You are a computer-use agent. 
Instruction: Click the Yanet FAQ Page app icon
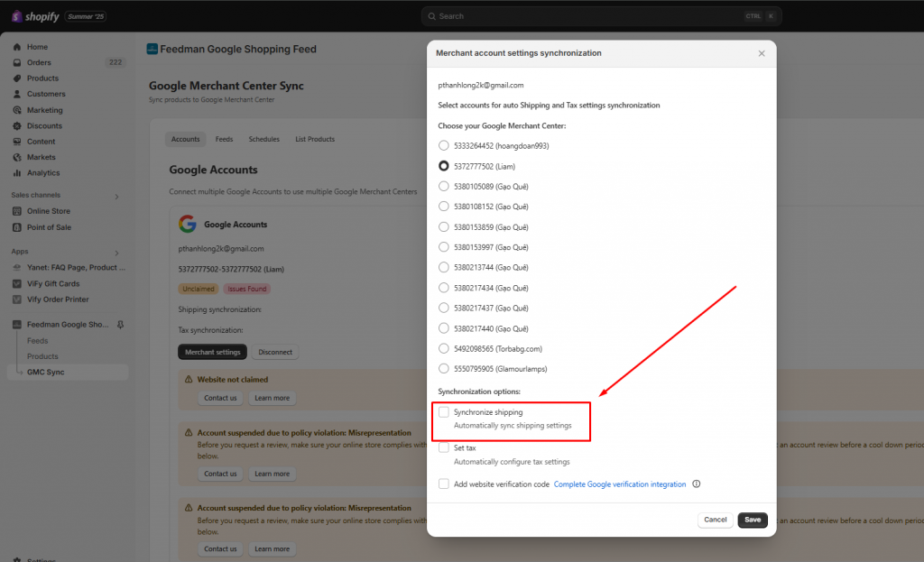17,267
